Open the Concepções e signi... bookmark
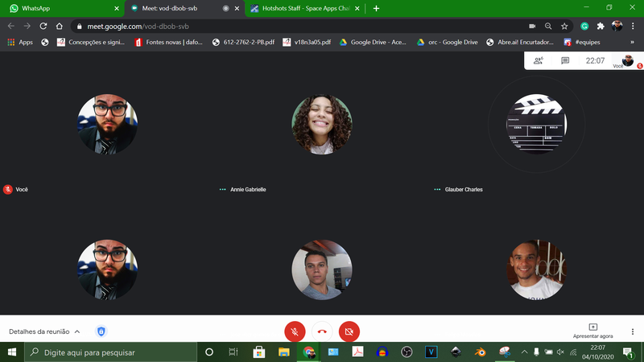 click(91, 42)
